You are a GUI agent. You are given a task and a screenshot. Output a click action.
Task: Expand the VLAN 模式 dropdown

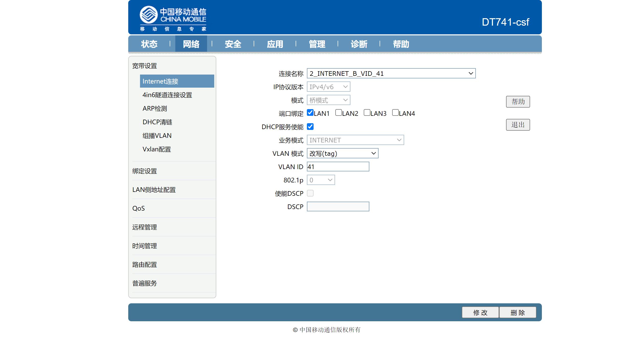[342, 153]
